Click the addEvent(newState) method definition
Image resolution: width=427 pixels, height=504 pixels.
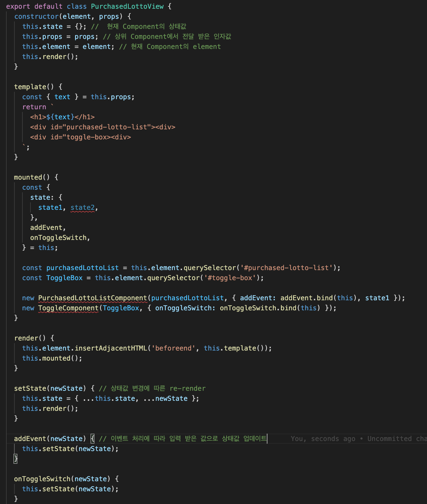coord(50,439)
